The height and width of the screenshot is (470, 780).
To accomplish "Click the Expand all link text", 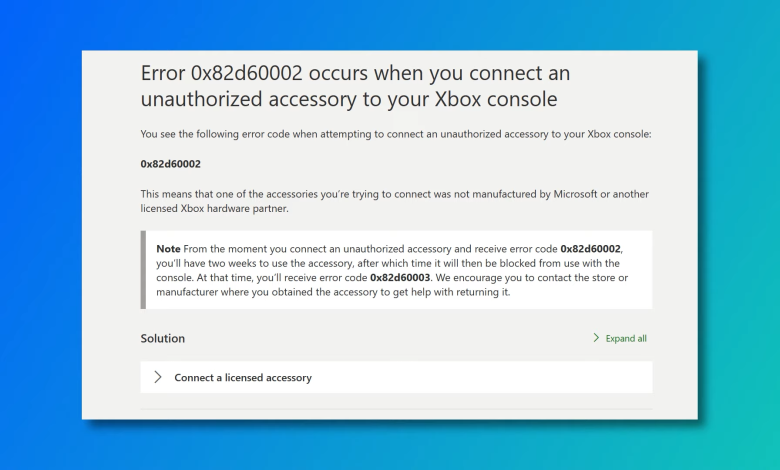I will click(626, 339).
